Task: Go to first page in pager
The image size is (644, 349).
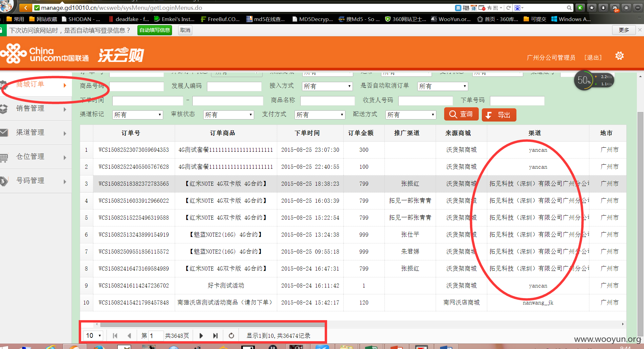Action: (x=115, y=336)
